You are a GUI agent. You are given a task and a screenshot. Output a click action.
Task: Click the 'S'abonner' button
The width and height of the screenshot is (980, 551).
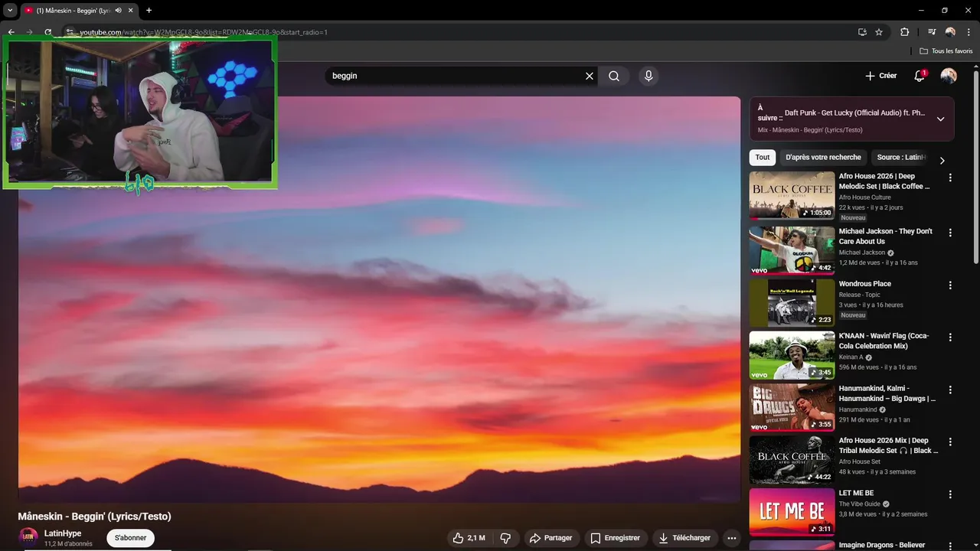pyautogui.click(x=130, y=538)
